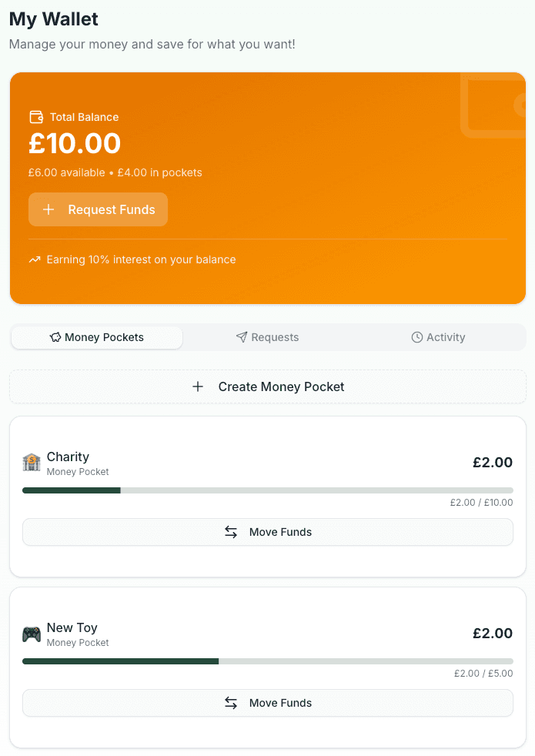This screenshot has height=756, width=535.
Task: Click the plus icon for Create Money Pocket
Action: [198, 386]
